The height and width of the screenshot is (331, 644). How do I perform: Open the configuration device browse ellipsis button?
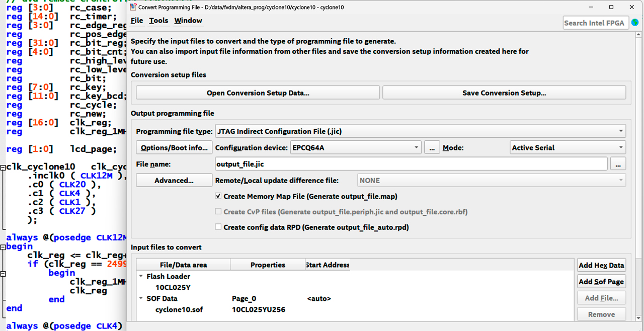(432, 148)
